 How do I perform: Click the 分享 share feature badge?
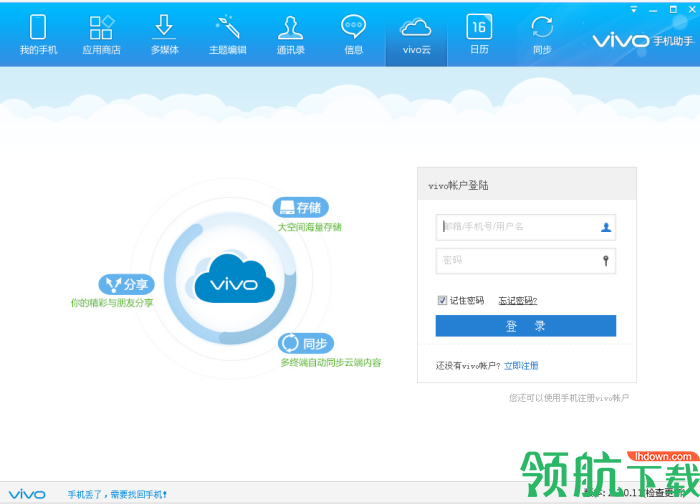click(126, 284)
